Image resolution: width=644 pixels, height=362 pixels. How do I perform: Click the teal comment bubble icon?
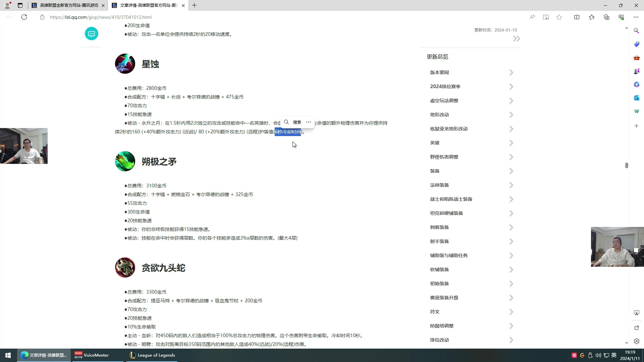92,34
